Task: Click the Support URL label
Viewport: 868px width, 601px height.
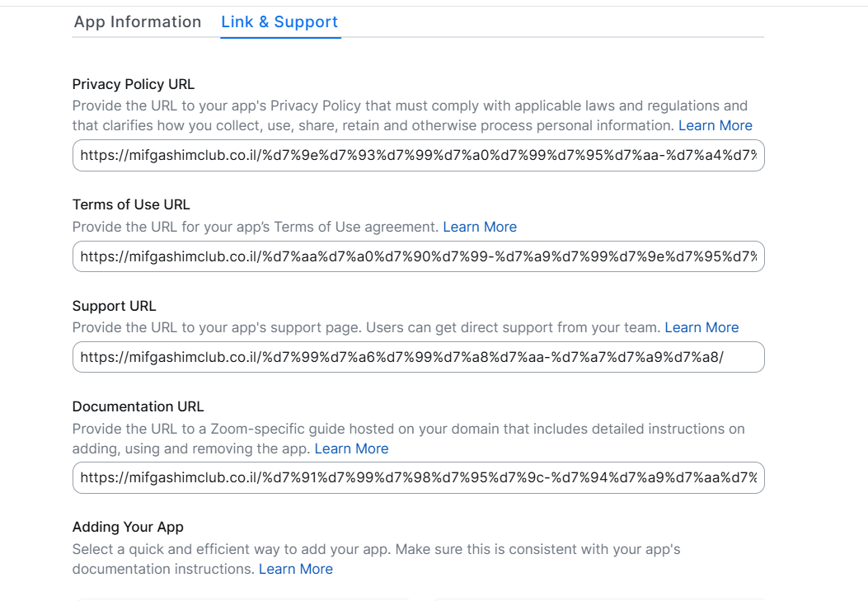Action: pyautogui.click(x=114, y=306)
